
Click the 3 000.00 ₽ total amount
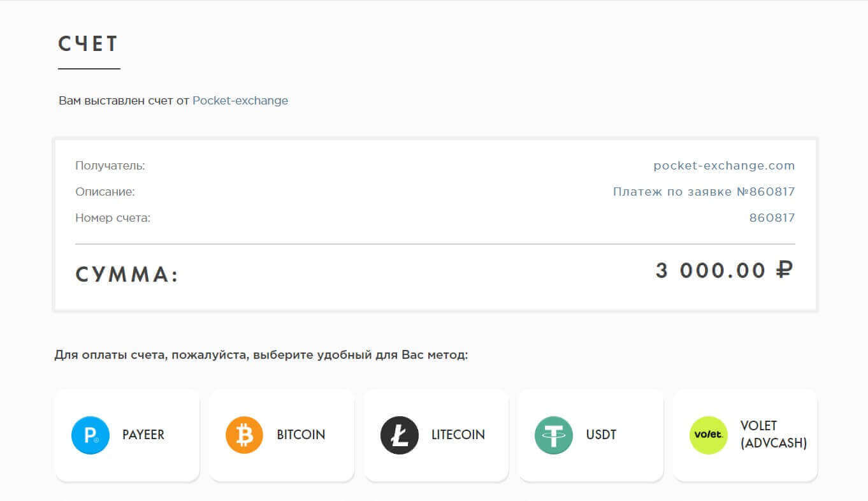[x=723, y=271]
